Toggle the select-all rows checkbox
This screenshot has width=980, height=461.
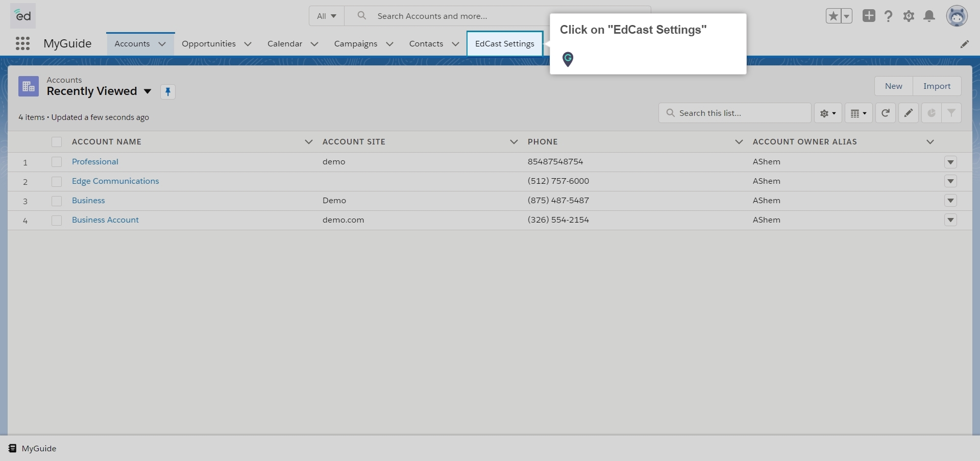pos(57,142)
